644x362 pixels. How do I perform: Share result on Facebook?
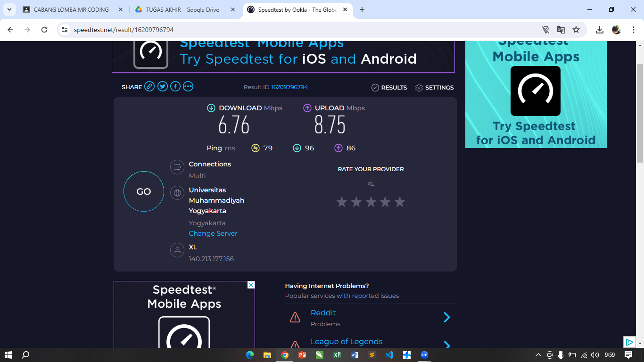click(x=175, y=86)
